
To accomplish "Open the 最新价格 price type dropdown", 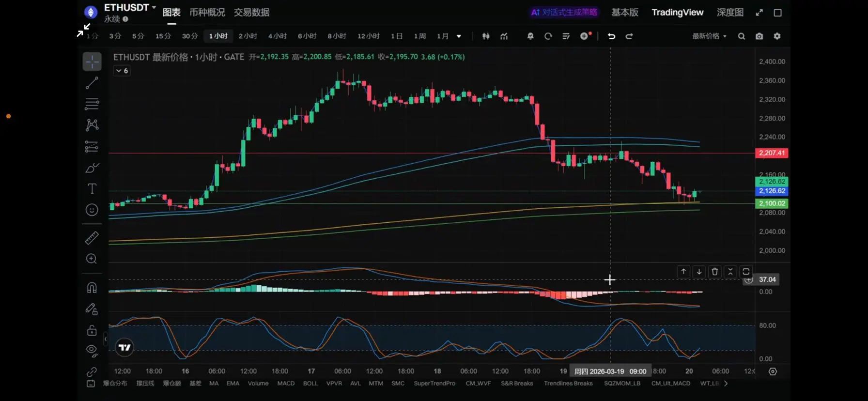I will click(x=709, y=36).
